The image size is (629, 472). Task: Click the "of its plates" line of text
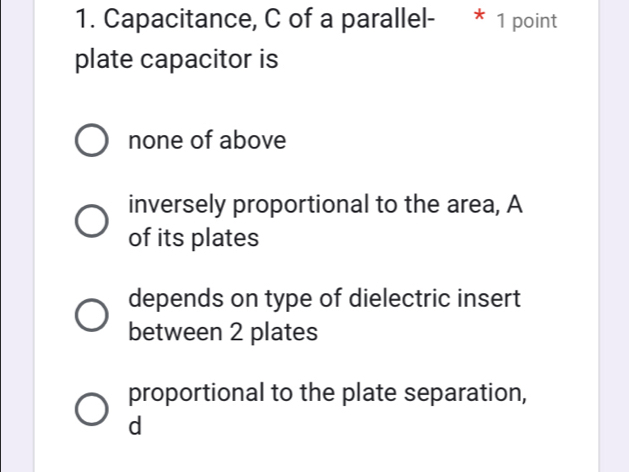[x=194, y=239]
